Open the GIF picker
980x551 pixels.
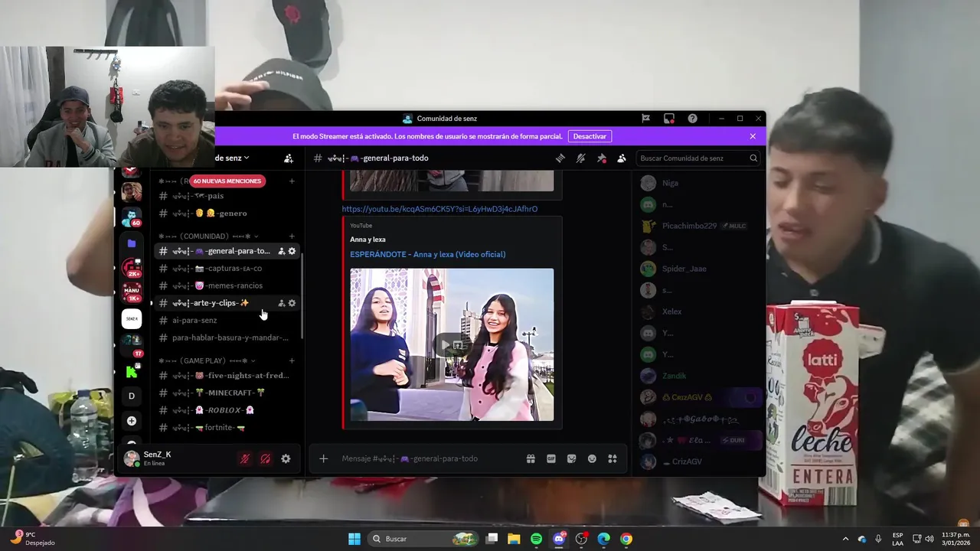[551, 458]
